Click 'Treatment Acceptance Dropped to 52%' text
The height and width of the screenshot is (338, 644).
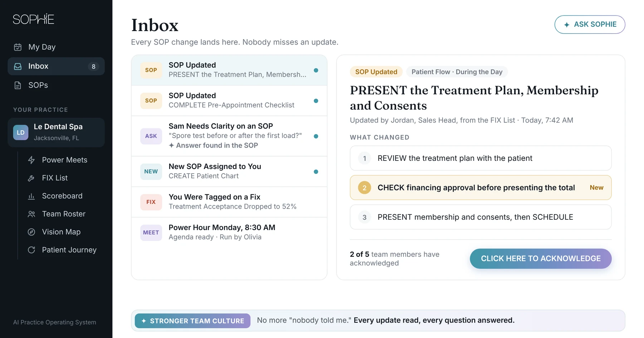[233, 207]
